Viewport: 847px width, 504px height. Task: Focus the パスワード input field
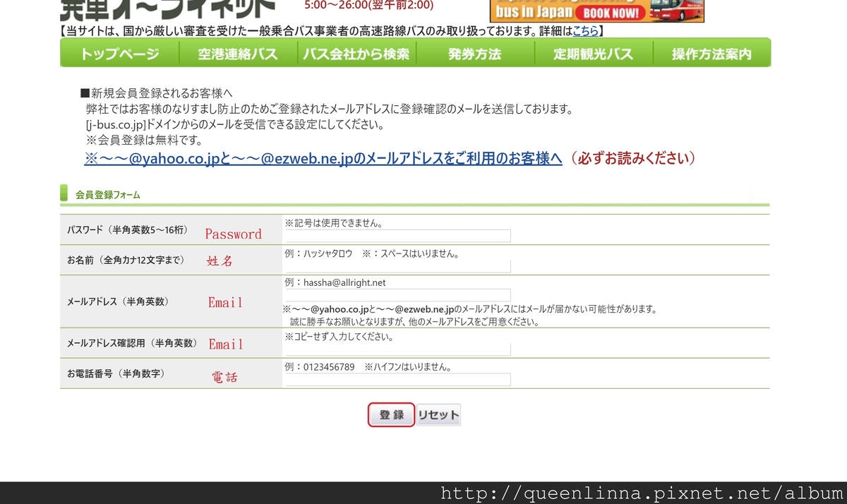(397, 236)
